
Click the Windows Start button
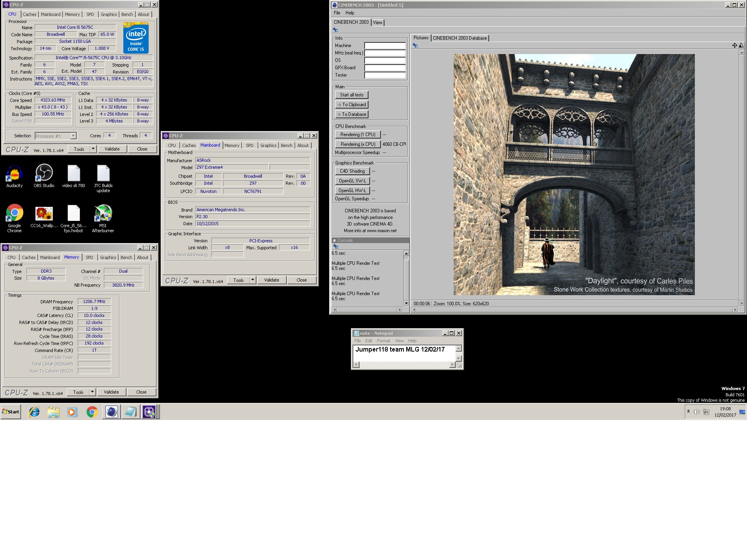[x=11, y=412]
